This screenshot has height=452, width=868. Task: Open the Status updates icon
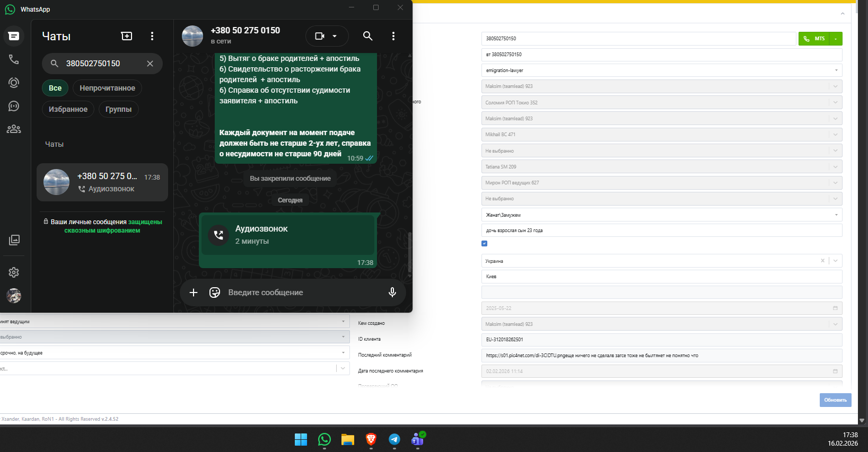(x=14, y=83)
